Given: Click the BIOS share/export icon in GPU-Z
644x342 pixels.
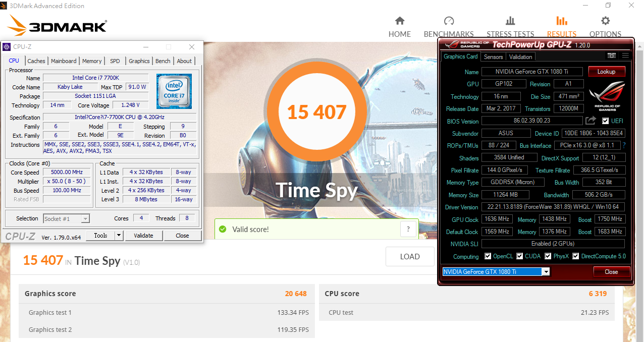Looking at the screenshot, I should point(591,121).
